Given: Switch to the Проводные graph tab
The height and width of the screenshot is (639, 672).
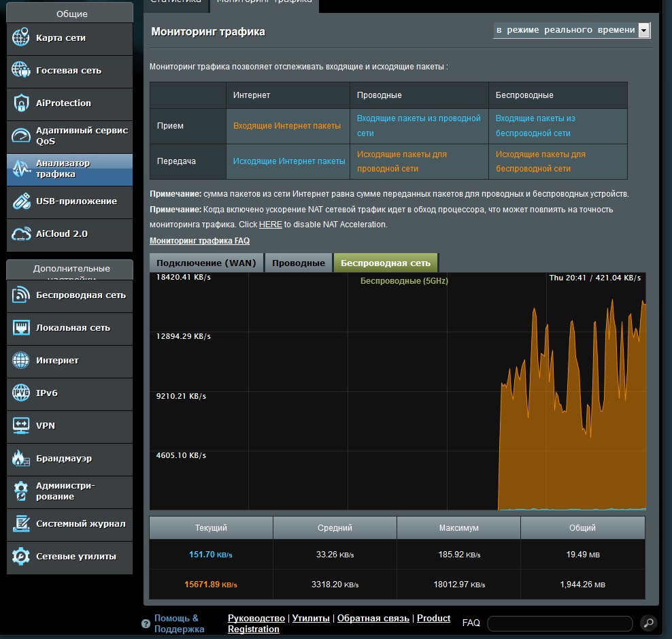Looking at the screenshot, I should click(299, 263).
